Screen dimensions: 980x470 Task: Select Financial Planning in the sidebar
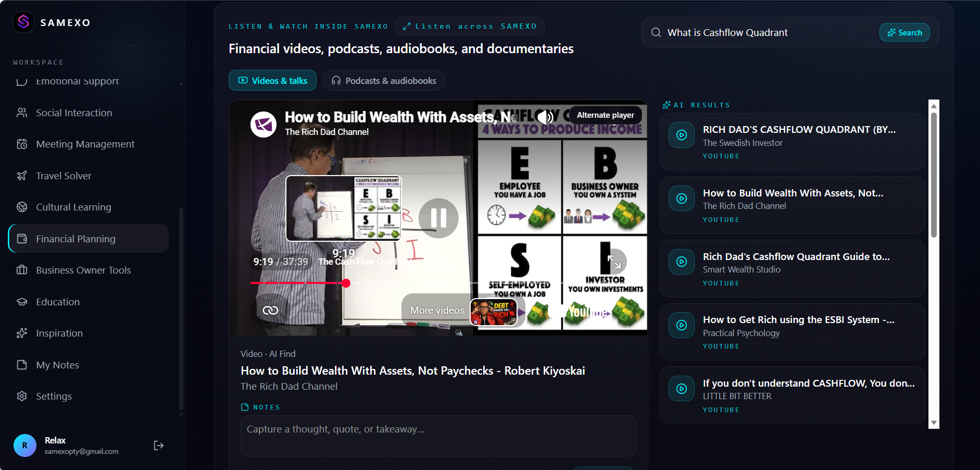(x=89, y=239)
